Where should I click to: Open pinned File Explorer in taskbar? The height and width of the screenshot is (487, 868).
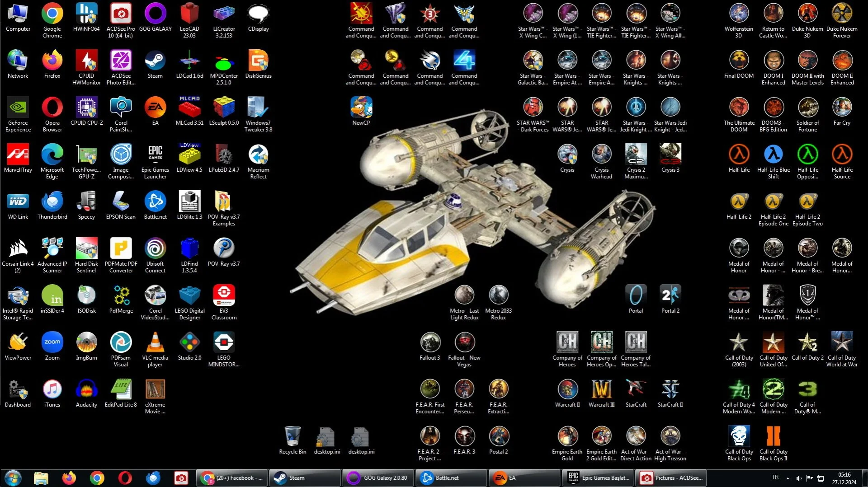[x=41, y=478]
